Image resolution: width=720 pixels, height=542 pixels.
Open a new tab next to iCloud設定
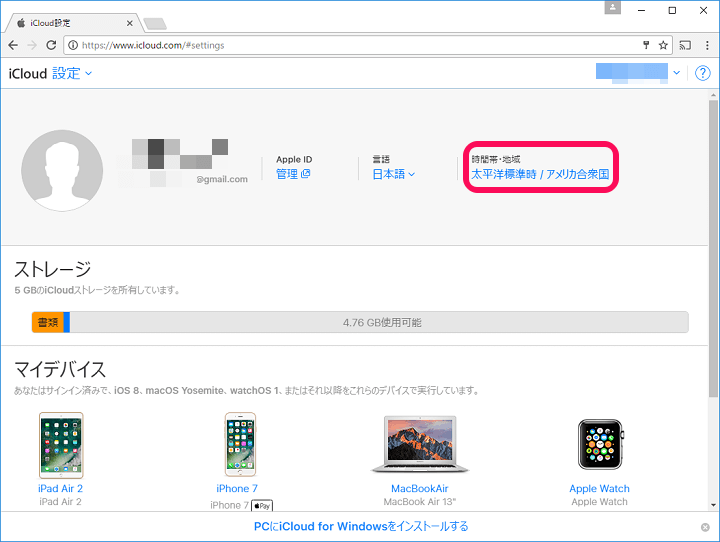(x=155, y=23)
